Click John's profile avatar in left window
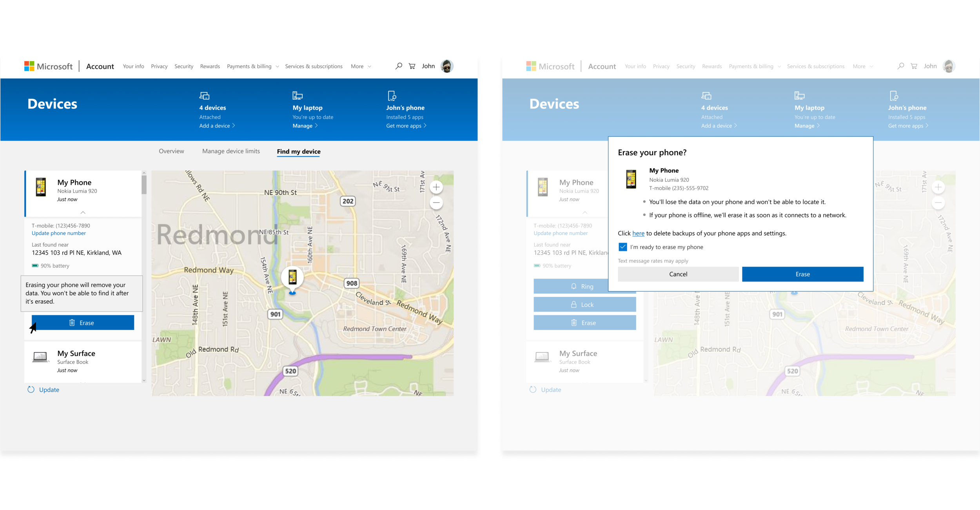980x510 pixels. [447, 66]
